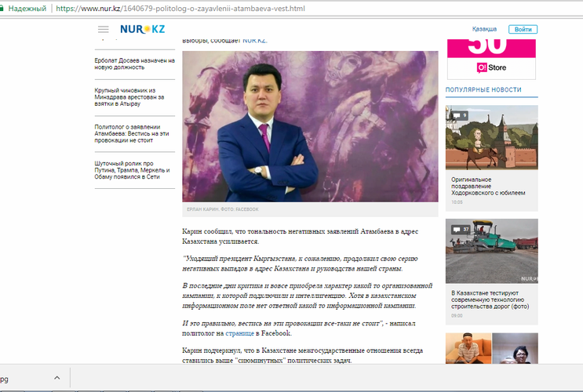Viewport: 583px width, 392px height.
Task: Click main photo of Ерлан Карин
Action: coord(310,127)
